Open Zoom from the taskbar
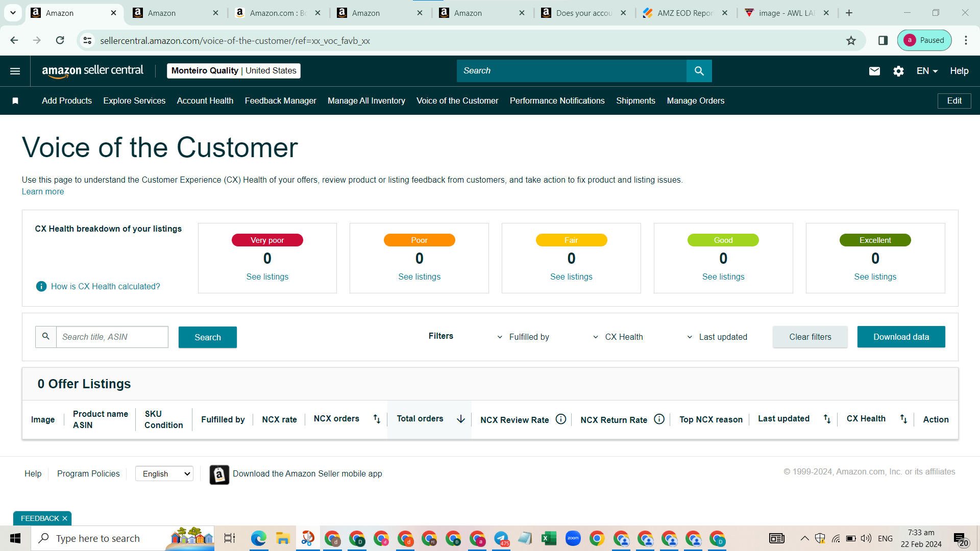Screen dimensions: 980x551 573,538
